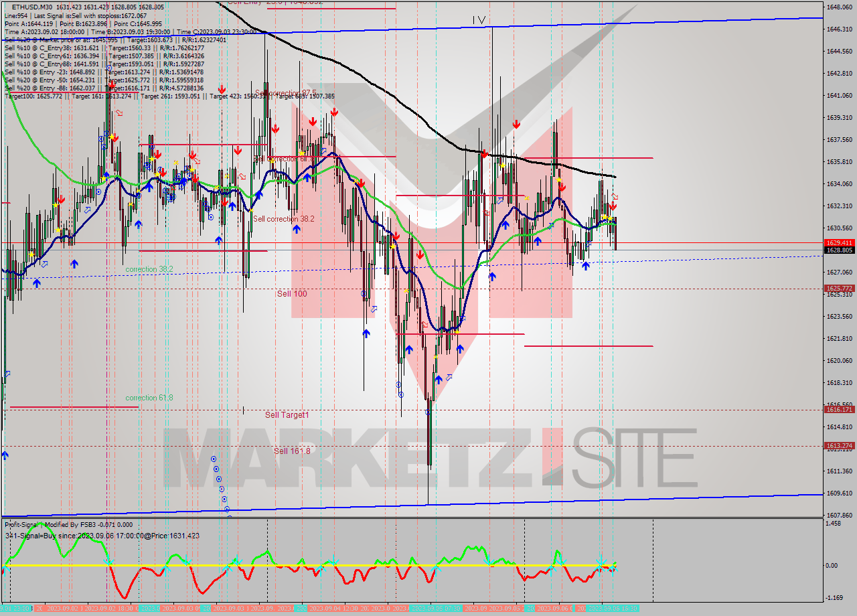Click the 'Sell Target1' level label
Screen dimensions: 857x616
[x=287, y=415]
